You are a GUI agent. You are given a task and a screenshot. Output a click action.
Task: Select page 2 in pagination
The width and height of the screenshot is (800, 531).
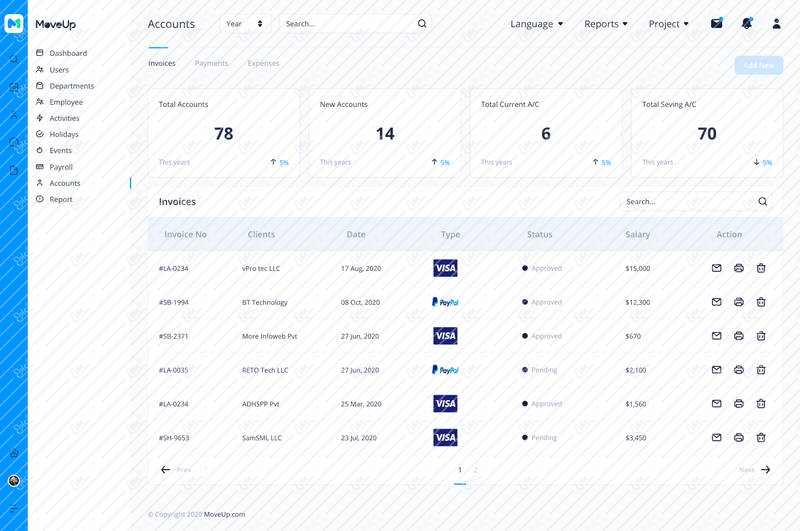click(475, 470)
